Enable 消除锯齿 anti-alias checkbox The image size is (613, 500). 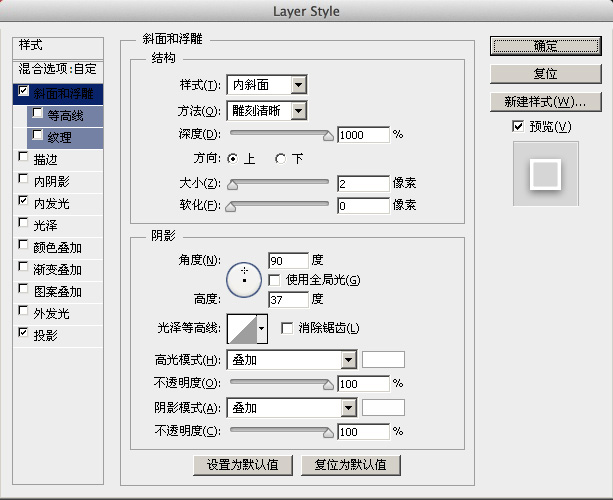pyautogui.click(x=287, y=328)
